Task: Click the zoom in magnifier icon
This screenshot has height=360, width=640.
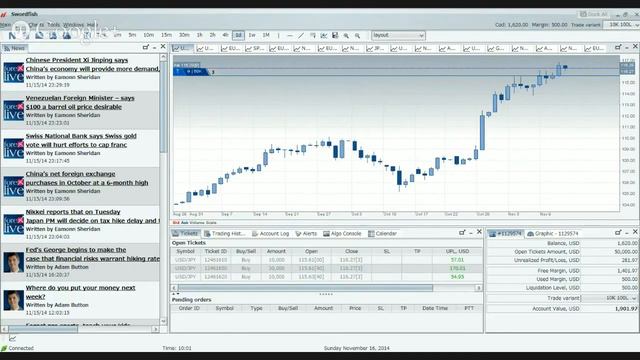Action: (x=346, y=36)
